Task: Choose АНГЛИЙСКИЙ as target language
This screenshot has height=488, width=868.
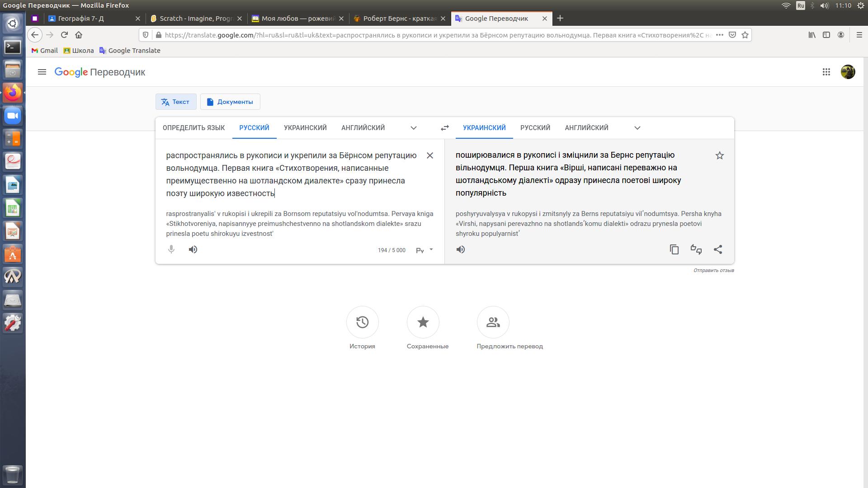Action: point(586,128)
